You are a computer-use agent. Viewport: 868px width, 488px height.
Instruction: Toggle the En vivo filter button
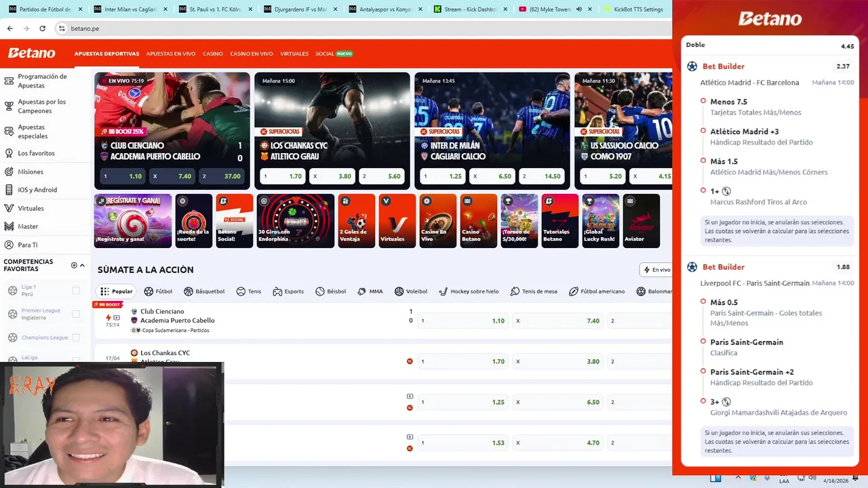656,270
